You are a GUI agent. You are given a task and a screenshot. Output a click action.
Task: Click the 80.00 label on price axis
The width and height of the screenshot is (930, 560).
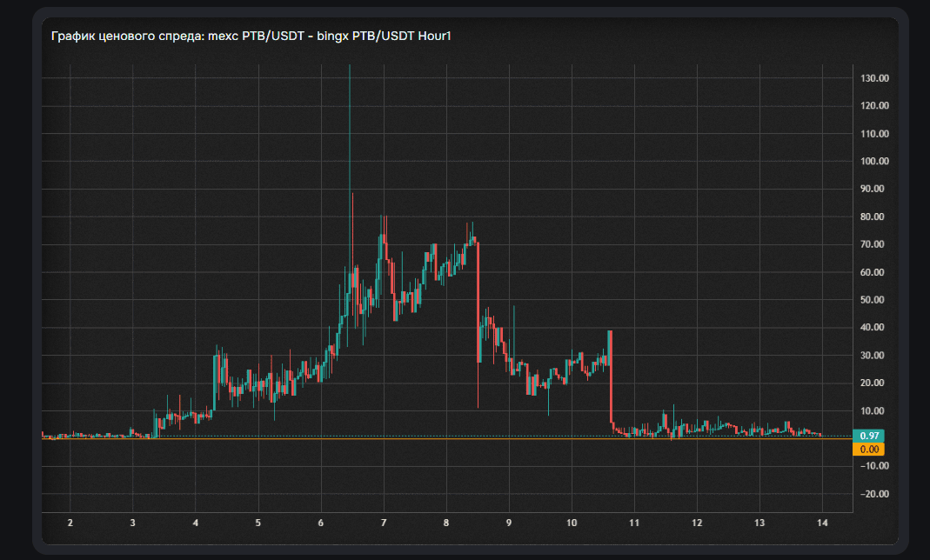click(874, 217)
